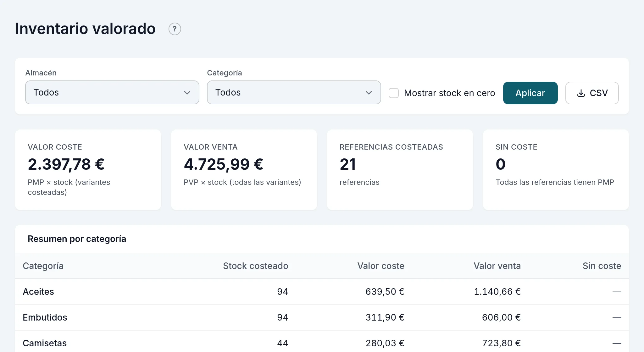The width and height of the screenshot is (644, 352).
Task: Click the Categoría table column header
Action: click(x=43, y=266)
